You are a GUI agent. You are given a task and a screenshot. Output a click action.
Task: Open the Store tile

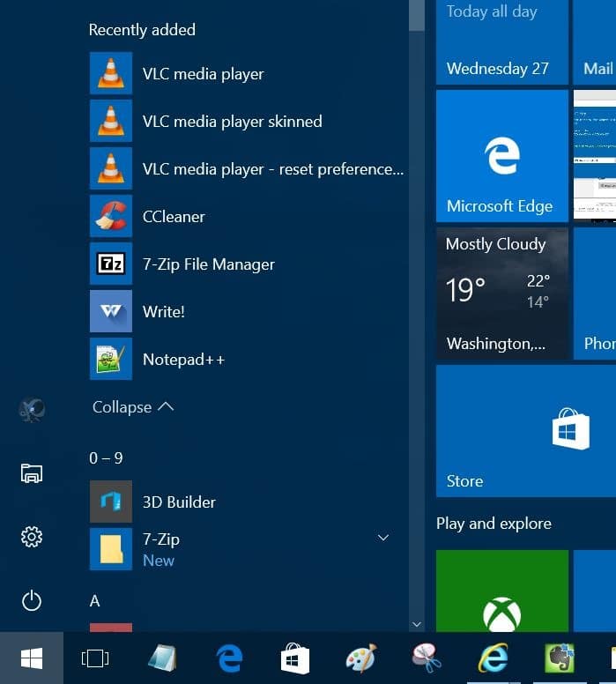[526, 431]
